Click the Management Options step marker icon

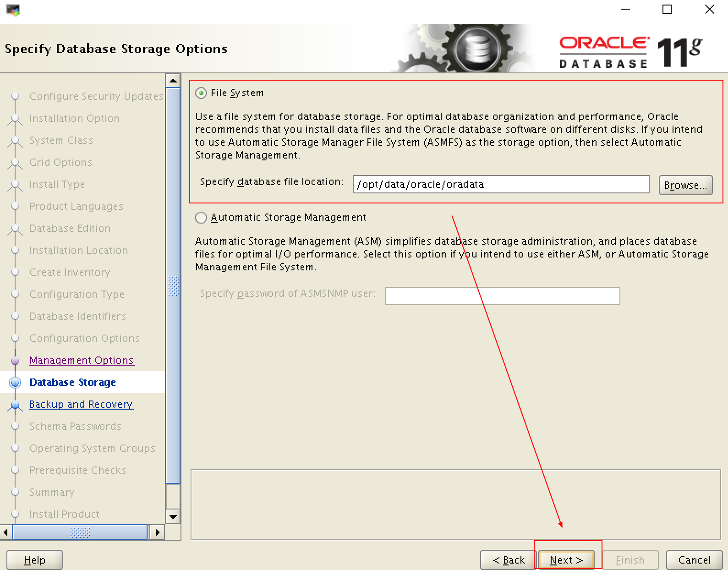tap(15, 361)
